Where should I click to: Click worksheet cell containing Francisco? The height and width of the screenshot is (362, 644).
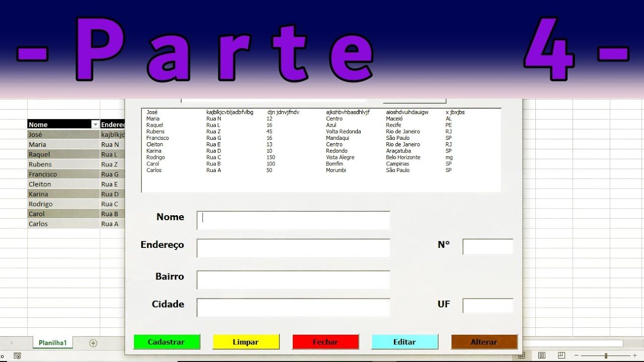tap(63, 174)
